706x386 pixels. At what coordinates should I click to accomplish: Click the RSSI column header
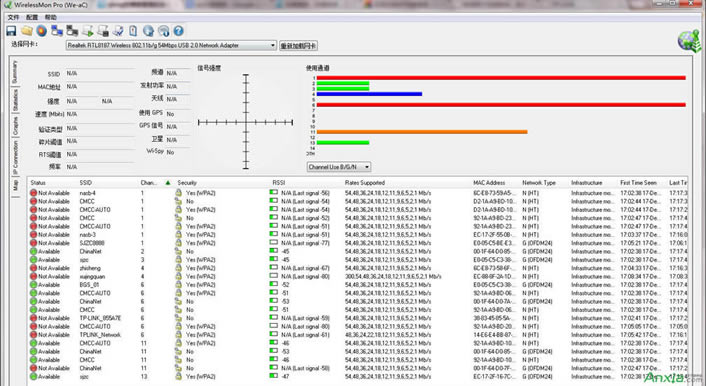point(306,183)
